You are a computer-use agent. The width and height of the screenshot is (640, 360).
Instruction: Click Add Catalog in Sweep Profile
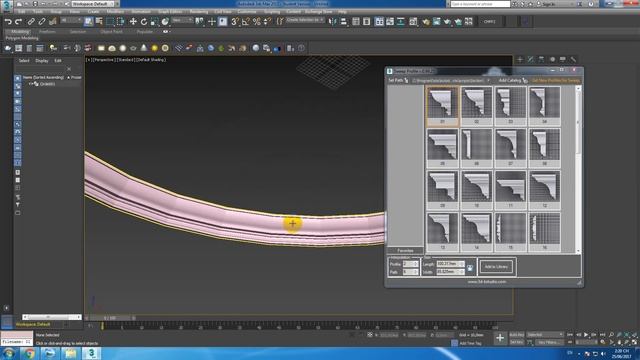[513, 80]
